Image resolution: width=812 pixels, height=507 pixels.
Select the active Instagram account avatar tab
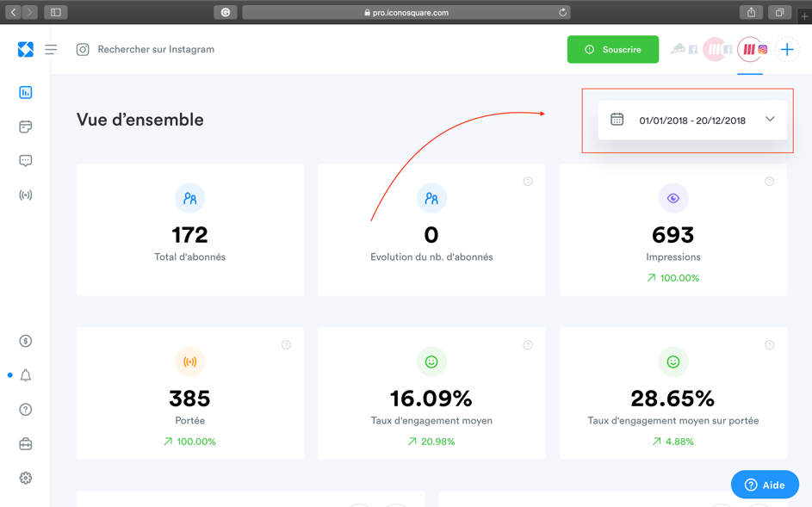(750, 50)
